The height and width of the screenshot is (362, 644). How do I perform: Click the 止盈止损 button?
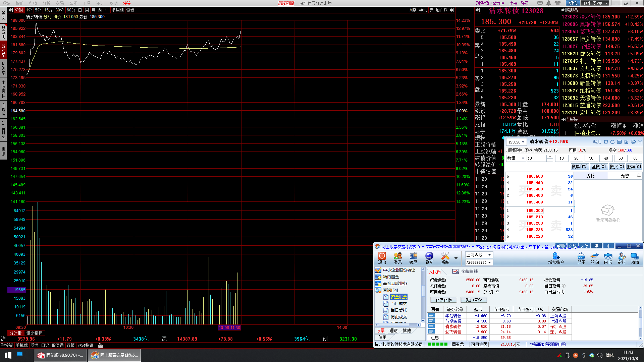[x=443, y=300]
